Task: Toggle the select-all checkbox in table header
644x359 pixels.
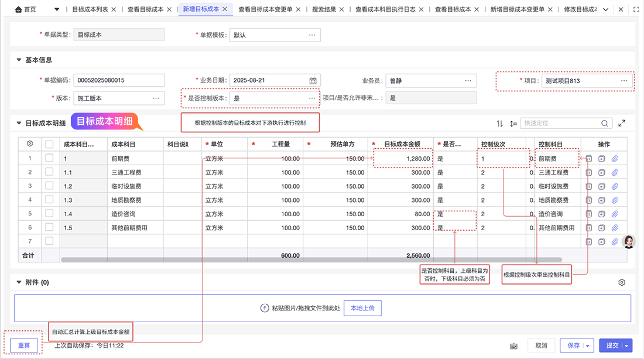Action: point(50,144)
